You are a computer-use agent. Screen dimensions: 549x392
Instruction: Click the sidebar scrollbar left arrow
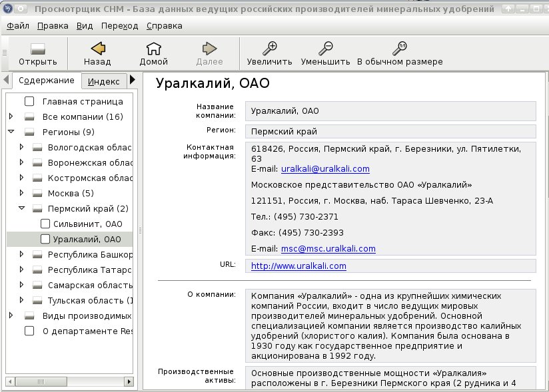click(x=10, y=381)
